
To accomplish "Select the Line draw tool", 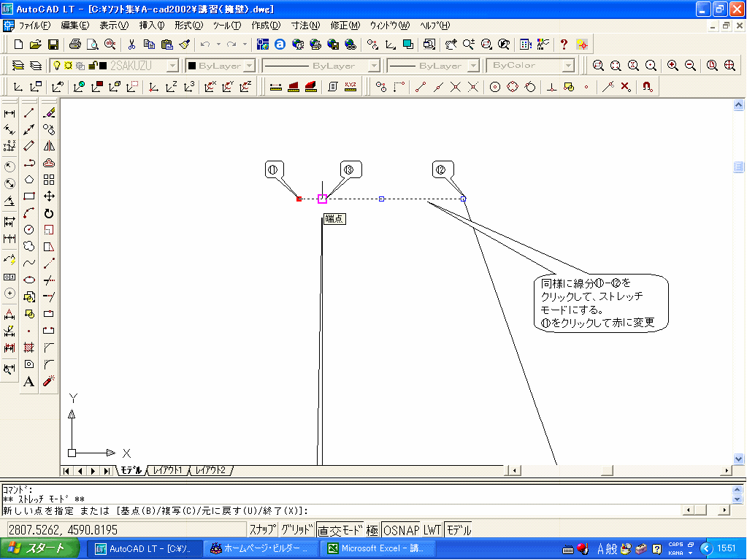I will [x=29, y=113].
